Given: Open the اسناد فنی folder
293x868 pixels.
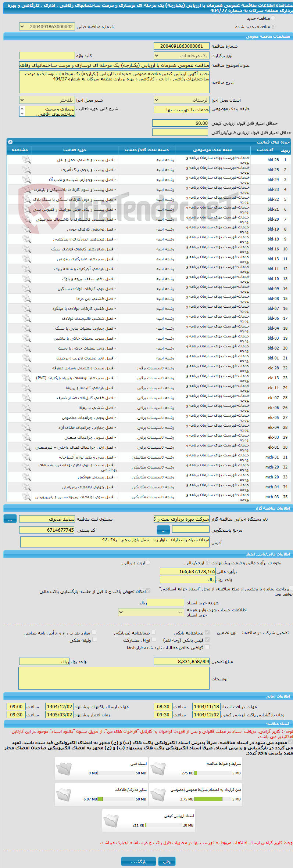Looking at the screenshot, I should (64, 768).
